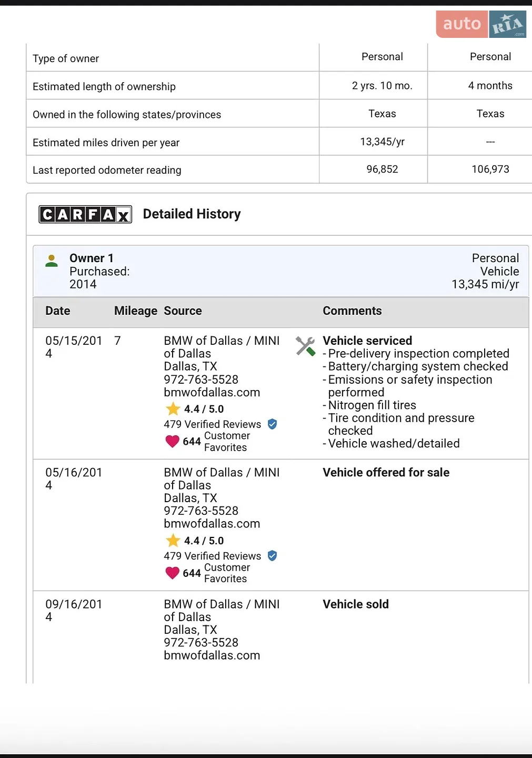The image size is (532, 758).
Task: Click the Date column header
Action: [x=58, y=311]
